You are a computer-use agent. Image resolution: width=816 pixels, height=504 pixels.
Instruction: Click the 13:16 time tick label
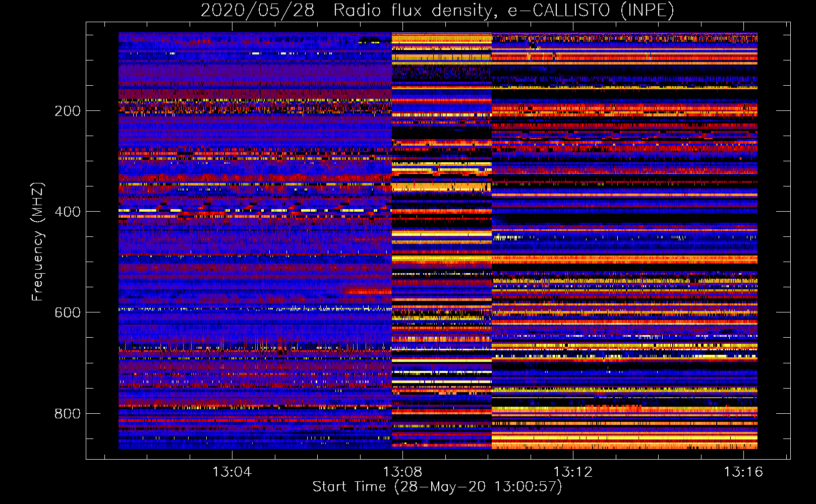tap(743, 472)
